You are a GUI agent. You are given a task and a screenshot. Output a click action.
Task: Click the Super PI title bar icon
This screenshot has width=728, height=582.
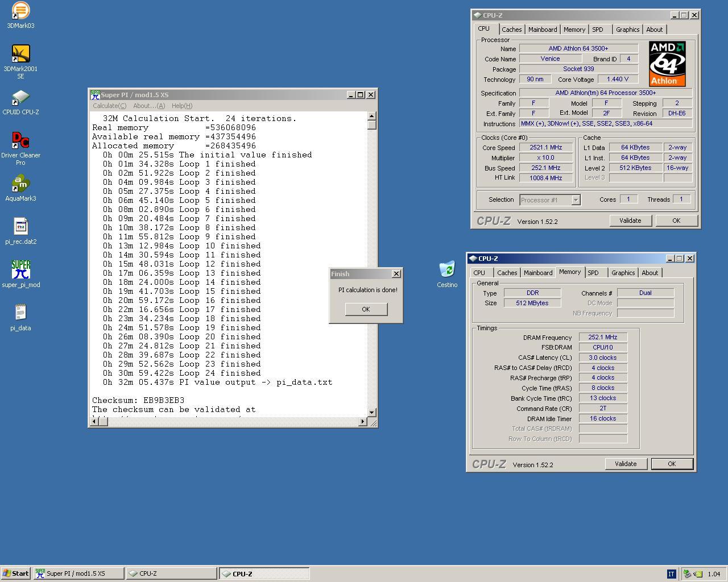(96, 95)
